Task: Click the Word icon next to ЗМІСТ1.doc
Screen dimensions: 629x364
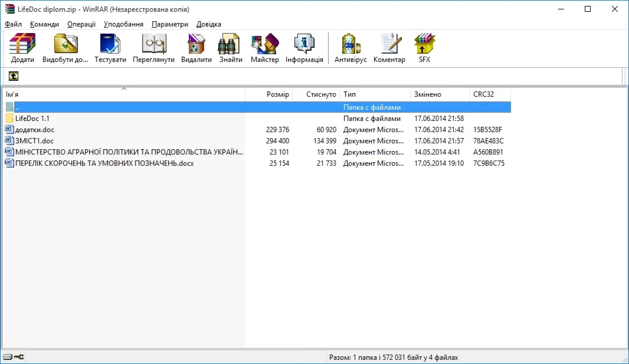Action: (x=9, y=141)
